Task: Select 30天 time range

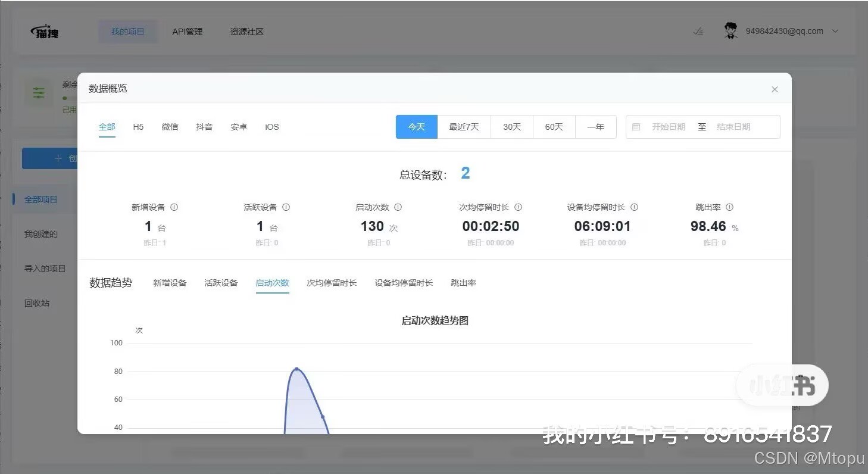Action: tap(511, 127)
